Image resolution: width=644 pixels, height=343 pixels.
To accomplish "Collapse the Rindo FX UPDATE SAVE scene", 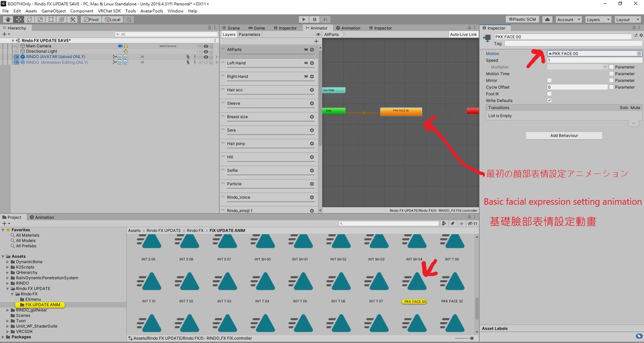I will 13,41.
